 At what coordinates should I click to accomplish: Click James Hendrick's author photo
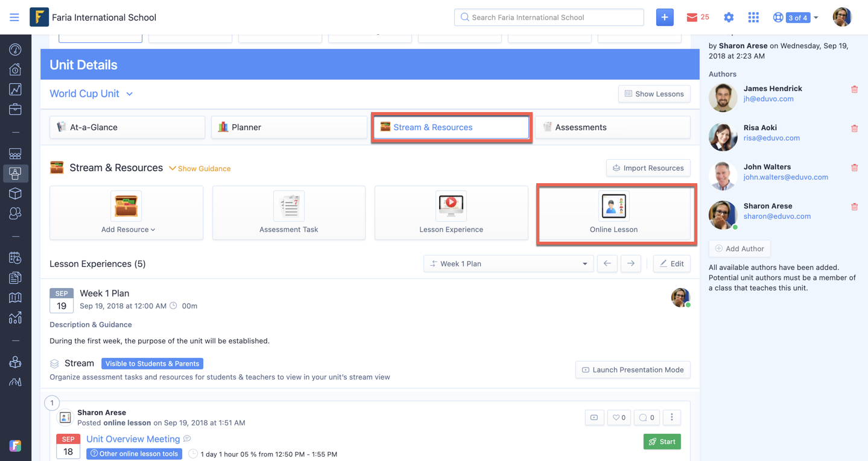(x=723, y=97)
